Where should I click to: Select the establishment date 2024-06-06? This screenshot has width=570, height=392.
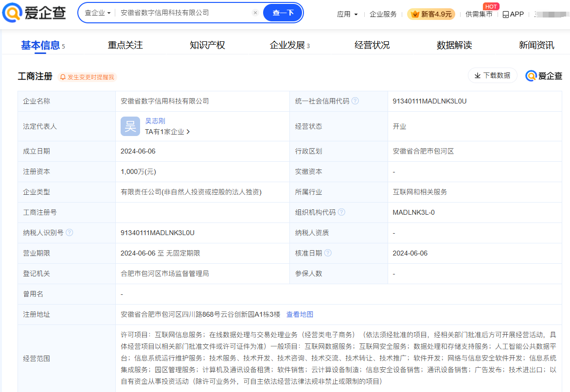[138, 151]
